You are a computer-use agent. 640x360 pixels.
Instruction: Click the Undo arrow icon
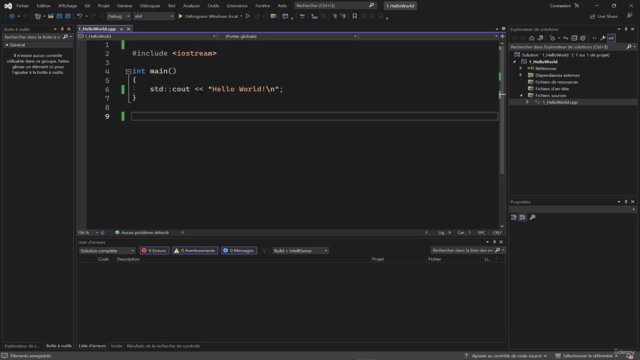[79, 16]
